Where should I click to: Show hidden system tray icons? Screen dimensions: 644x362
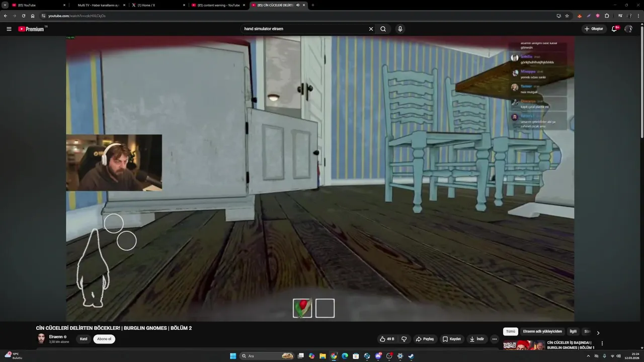pos(588,356)
